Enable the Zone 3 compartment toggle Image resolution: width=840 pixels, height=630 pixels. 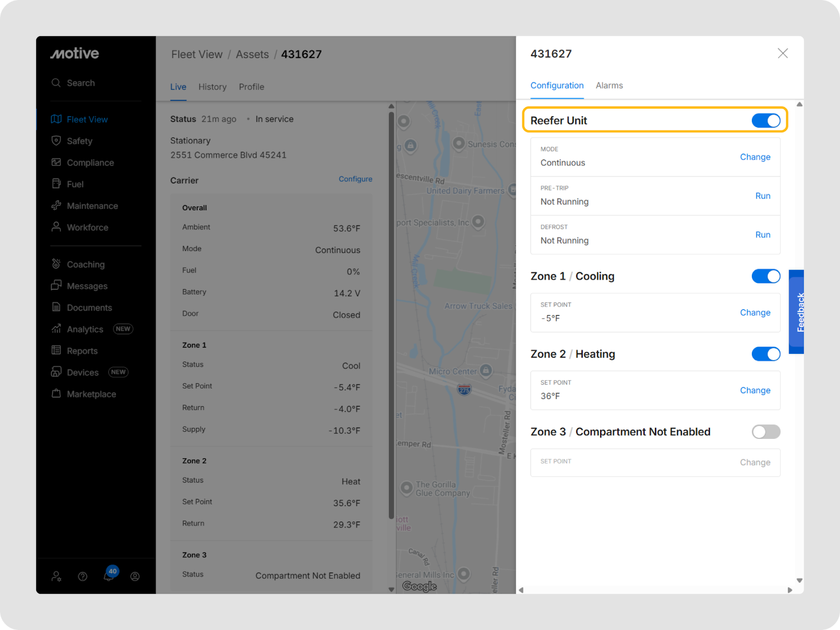pos(765,432)
